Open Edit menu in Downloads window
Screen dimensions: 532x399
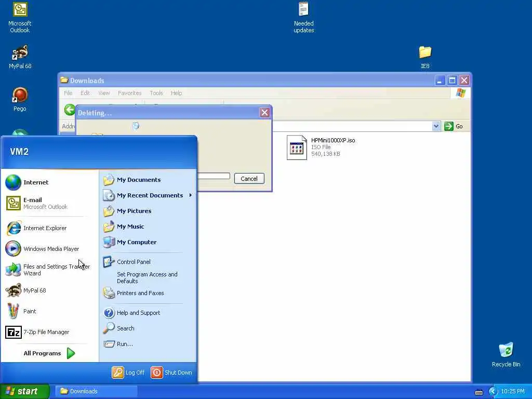[85, 93]
